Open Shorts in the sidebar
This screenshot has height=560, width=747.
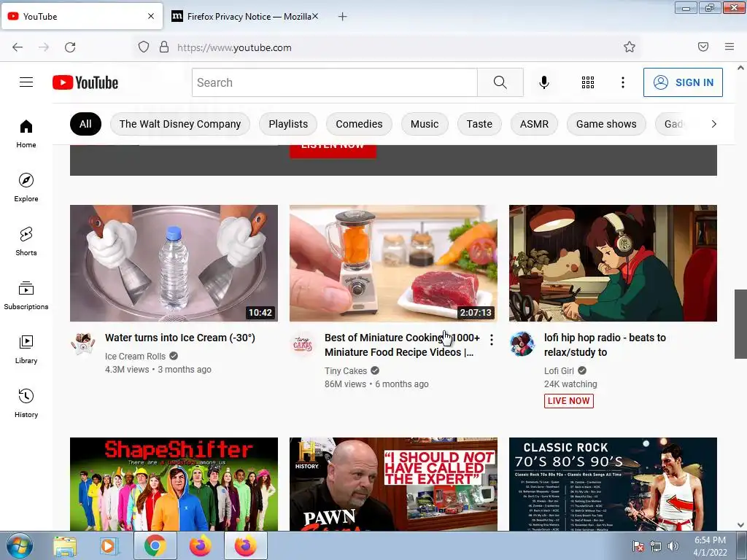pos(26,241)
